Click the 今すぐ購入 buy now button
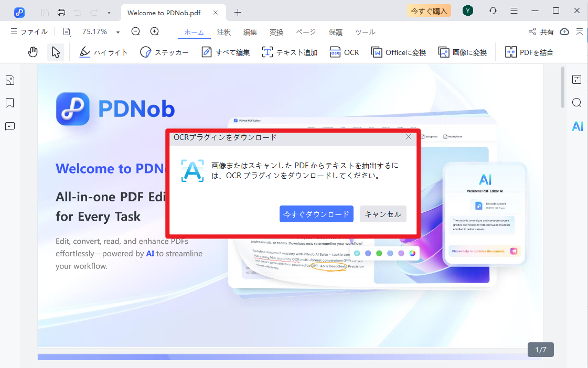Screen dimensions: 588x368 point(429,11)
